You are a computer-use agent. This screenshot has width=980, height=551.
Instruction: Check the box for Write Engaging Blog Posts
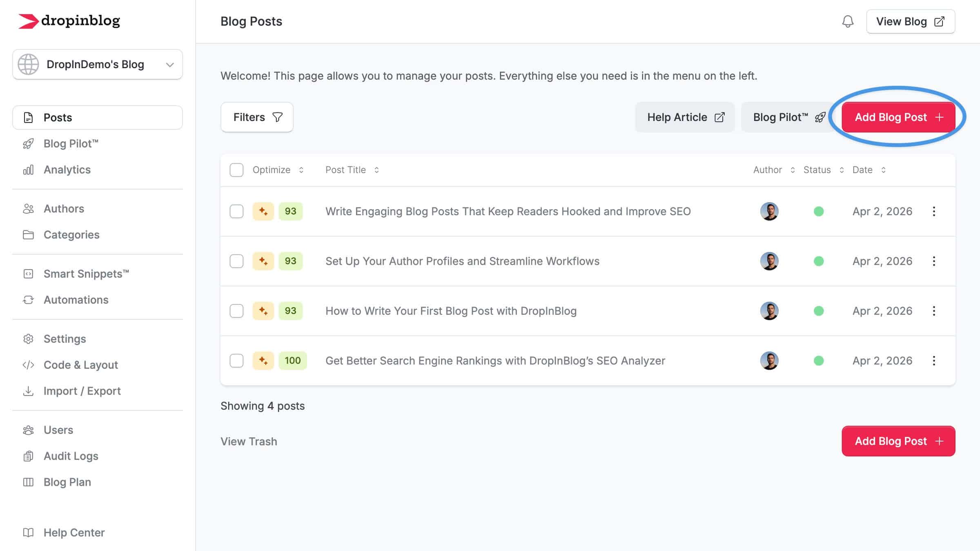236,211
